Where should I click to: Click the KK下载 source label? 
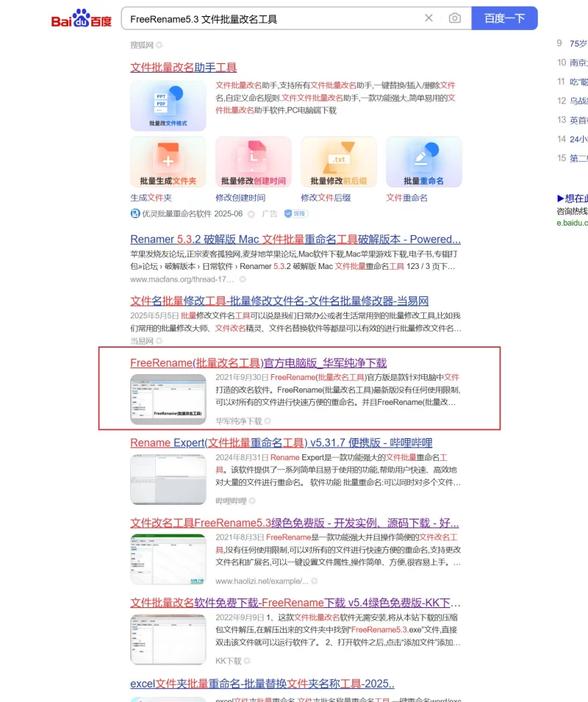[229, 662]
